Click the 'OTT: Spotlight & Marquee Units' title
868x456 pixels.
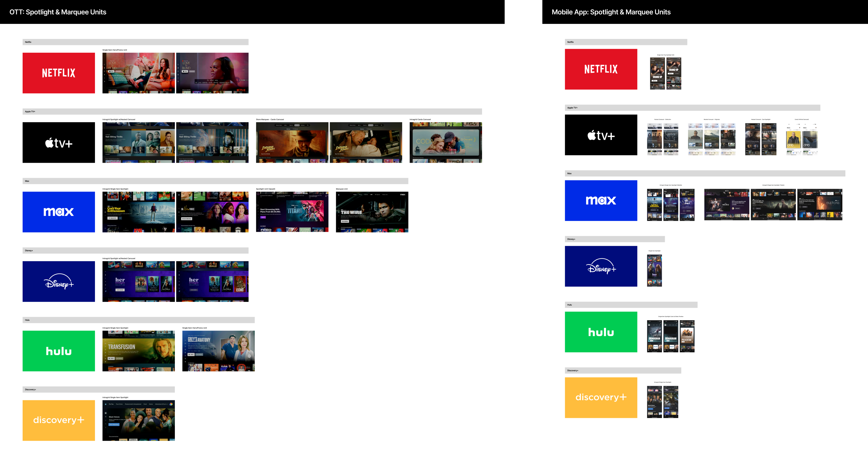(58, 12)
